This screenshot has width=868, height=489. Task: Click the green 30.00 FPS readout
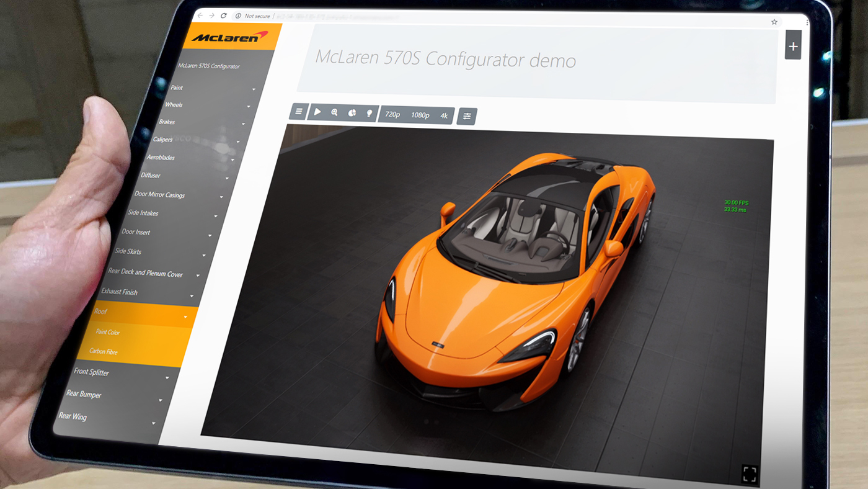736,203
